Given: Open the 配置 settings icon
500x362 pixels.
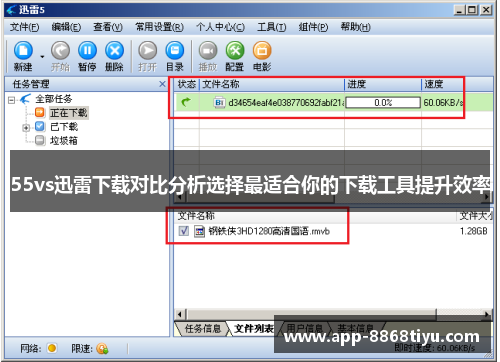Looking at the screenshot, I should click(235, 51).
